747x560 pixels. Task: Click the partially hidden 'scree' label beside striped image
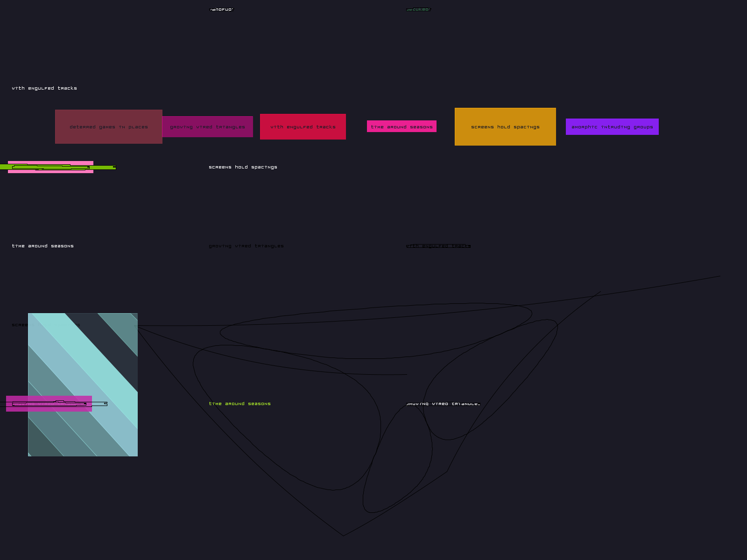point(20,325)
